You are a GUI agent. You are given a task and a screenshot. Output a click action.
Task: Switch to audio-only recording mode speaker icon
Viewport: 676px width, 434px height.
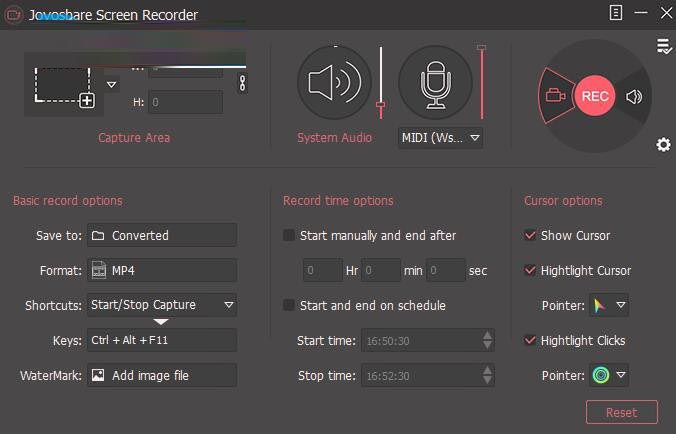coord(634,97)
